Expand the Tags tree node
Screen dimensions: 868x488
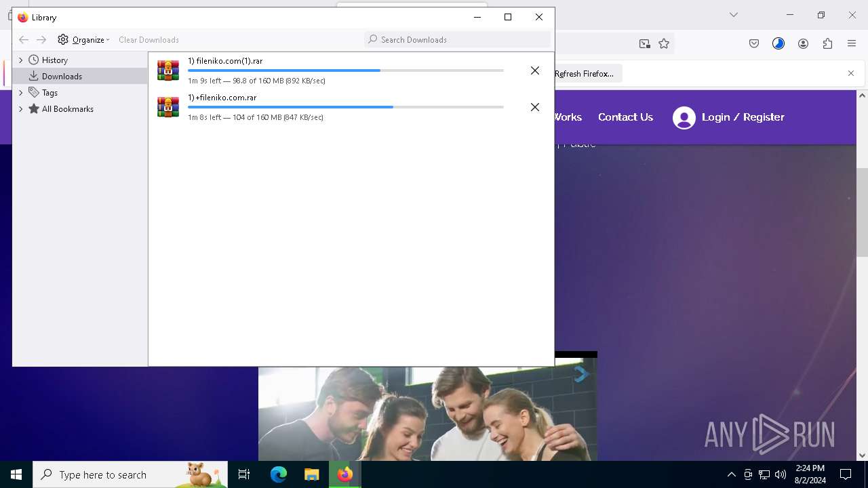pyautogui.click(x=20, y=93)
